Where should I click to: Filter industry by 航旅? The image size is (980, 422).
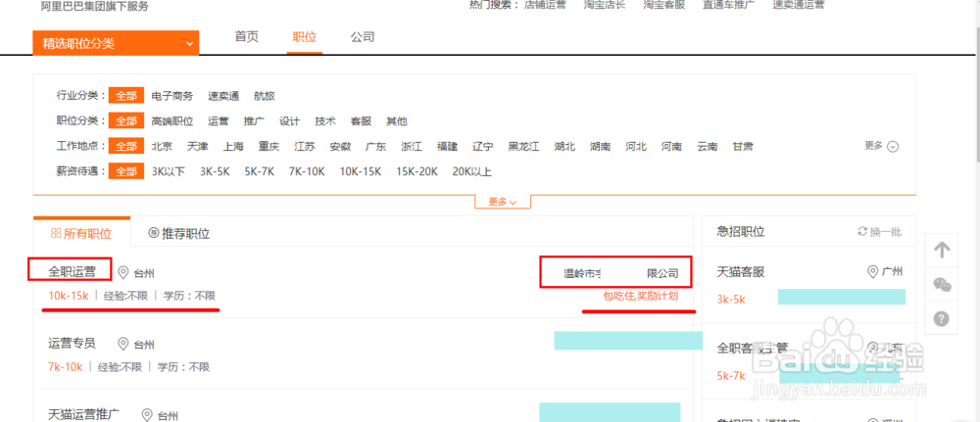click(265, 96)
